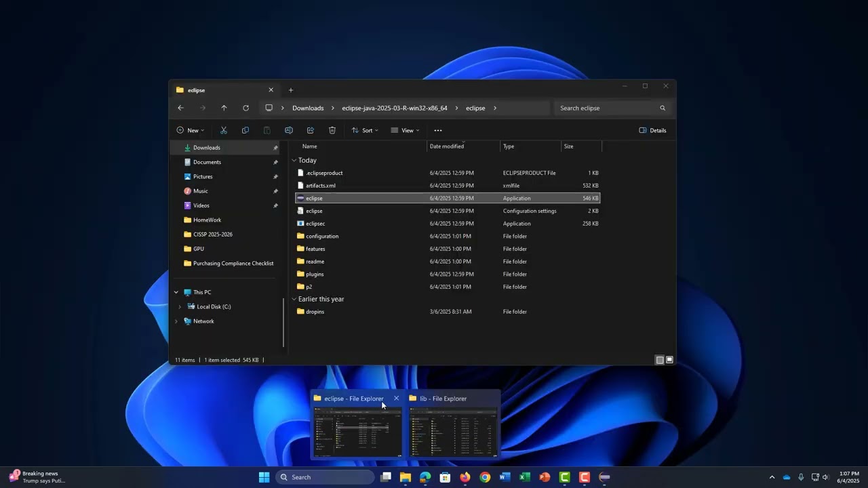
Task: Unpin Music using its pin icon
Action: [x=275, y=191]
